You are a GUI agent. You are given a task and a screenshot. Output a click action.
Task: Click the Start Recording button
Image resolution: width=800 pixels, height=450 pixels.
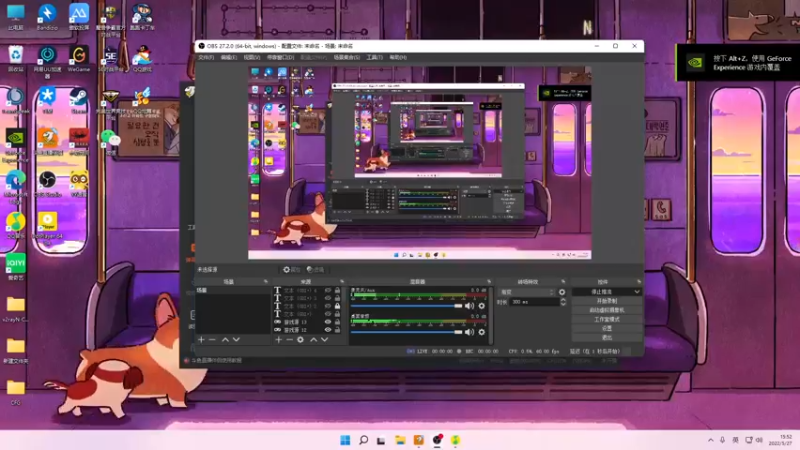point(607,301)
